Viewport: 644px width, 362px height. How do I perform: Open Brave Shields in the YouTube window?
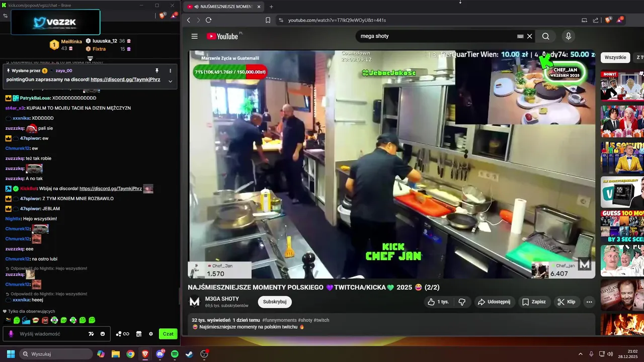tap(608, 20)
